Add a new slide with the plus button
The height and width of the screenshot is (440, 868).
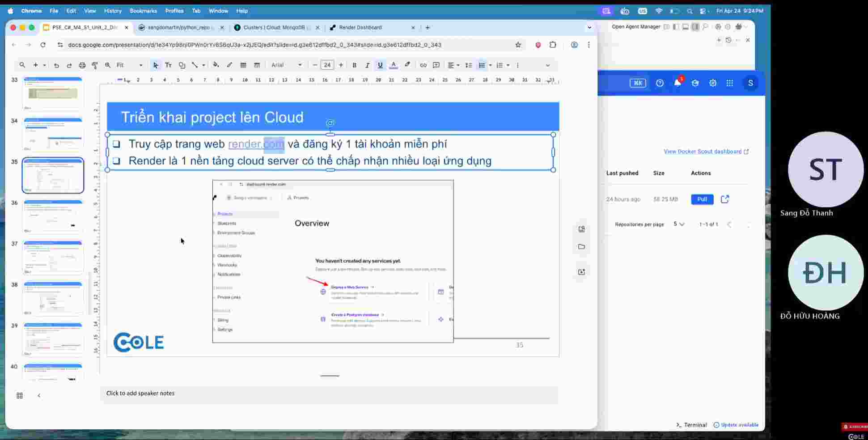[35, 65]
